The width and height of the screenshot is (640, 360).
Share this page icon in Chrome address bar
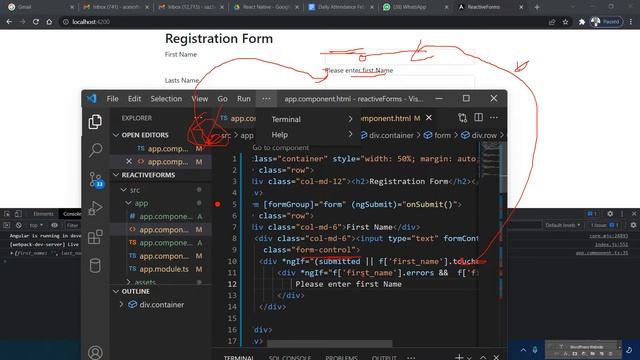(552, 22)
